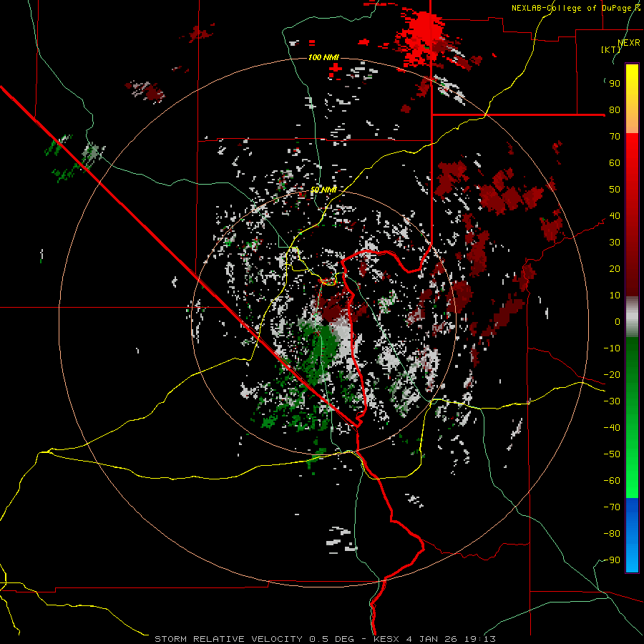The height and width of the screenshot is (644, 644).
Task: Click the -80 value on the velocity scale
Action: (612, 534)
